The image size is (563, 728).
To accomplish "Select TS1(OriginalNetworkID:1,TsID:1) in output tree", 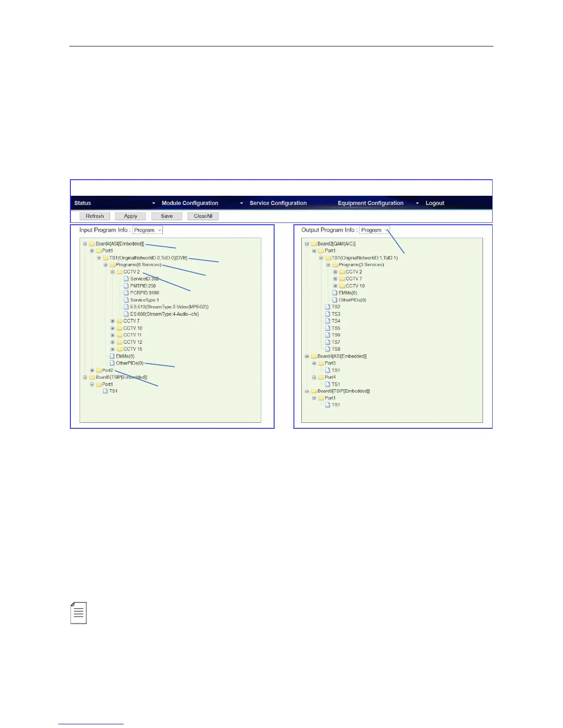I will pos(365,258).
